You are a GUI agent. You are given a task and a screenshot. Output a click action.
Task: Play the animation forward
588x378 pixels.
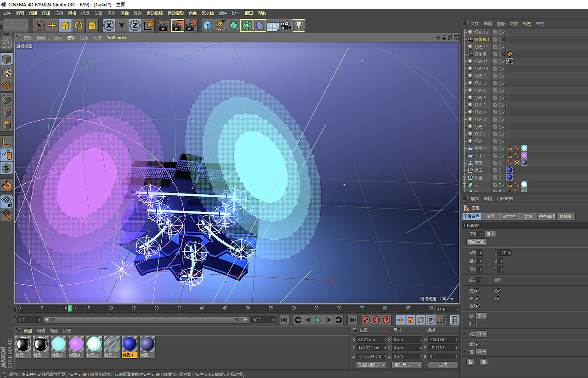318,320
